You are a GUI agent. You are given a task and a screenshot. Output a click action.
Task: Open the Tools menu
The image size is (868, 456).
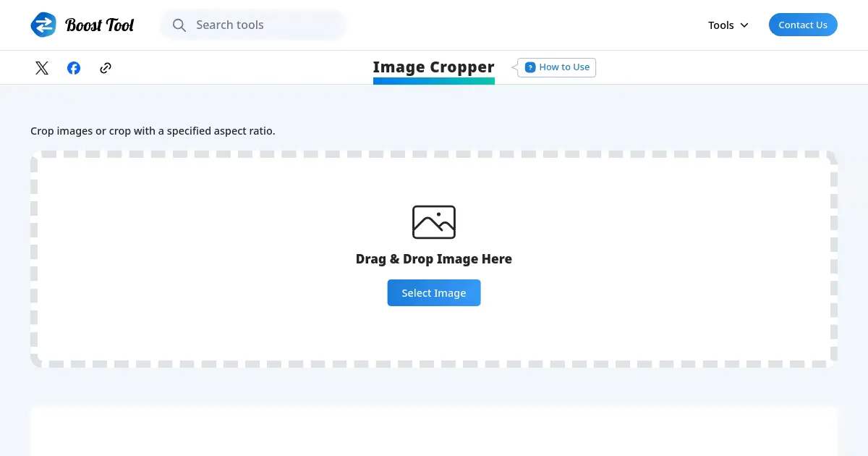721,25
